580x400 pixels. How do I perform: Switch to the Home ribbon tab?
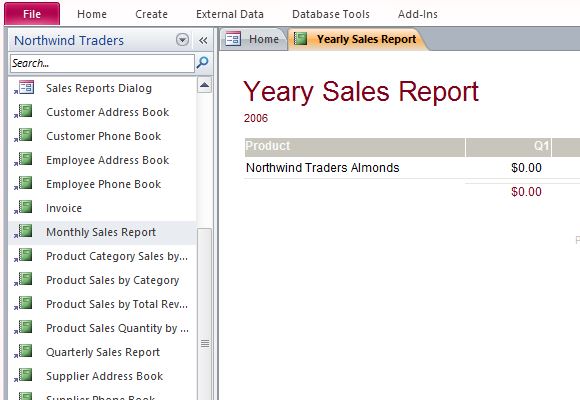pos(92,14)
